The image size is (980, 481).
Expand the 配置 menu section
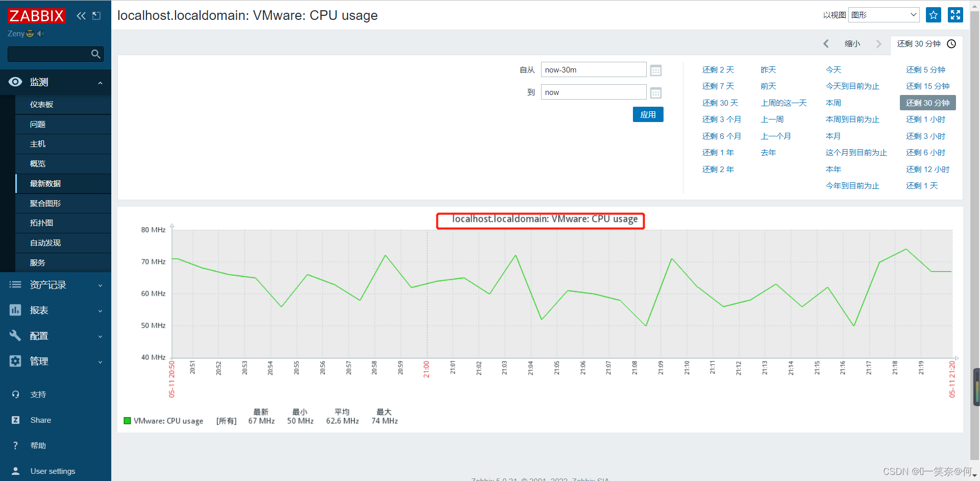pyautogui.click(x=101, y=336)
